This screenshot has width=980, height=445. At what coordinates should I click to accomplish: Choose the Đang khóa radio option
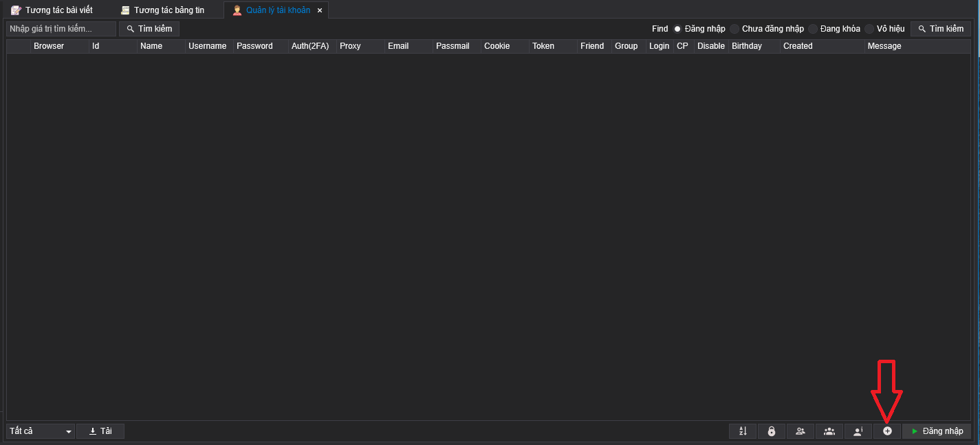(813, 29)
